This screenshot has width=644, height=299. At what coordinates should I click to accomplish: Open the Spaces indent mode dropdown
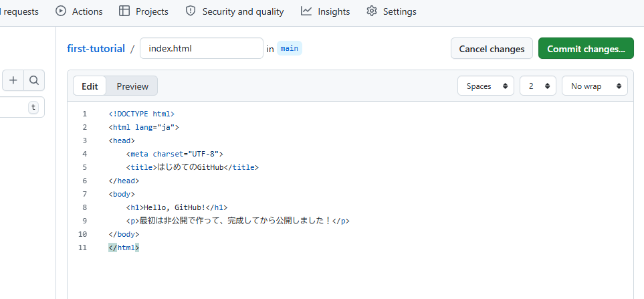[x=486, y=86]
